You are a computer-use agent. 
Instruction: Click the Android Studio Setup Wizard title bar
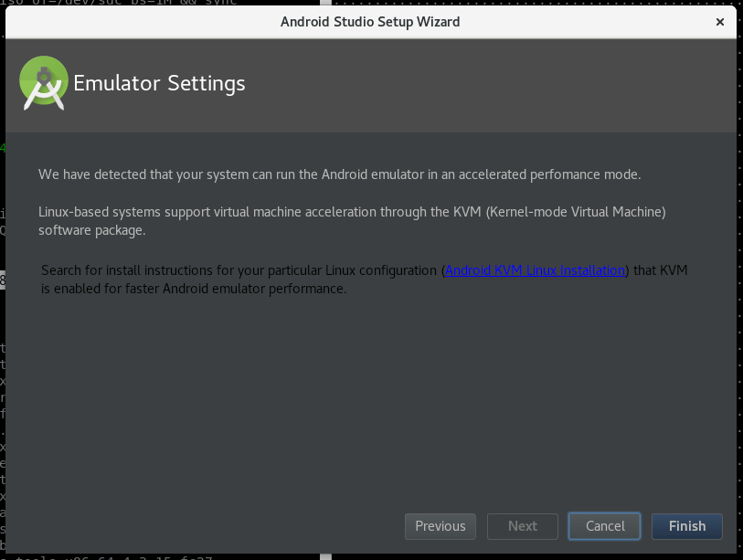pos(370,21)
